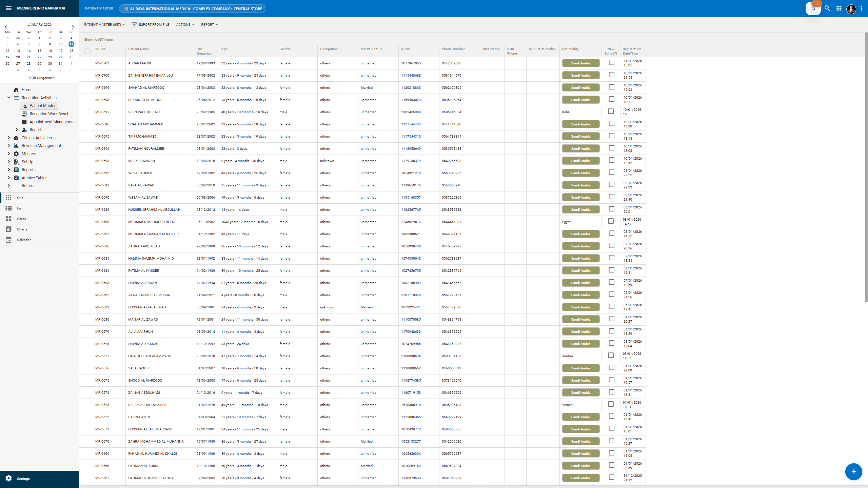The image size is (868, 488).
Task: Check the New Born box for MR-0688
Action: coord(611,221)
